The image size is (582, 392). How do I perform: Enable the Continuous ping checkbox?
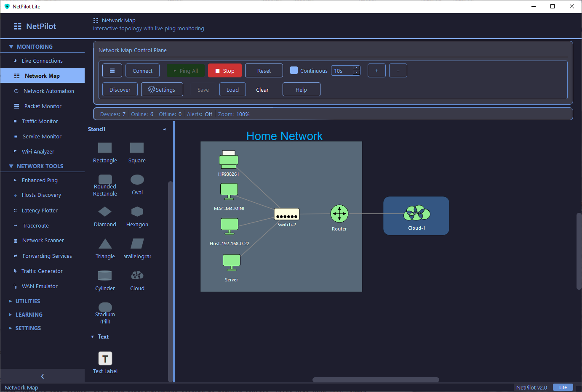click(x=293, y=70)
